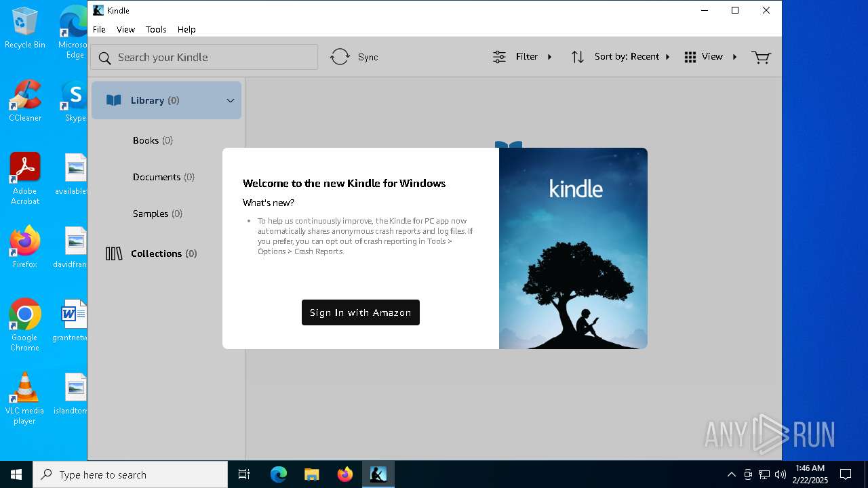Open the View menu in menu bar

pyautogui.click(x=125, y=29)
